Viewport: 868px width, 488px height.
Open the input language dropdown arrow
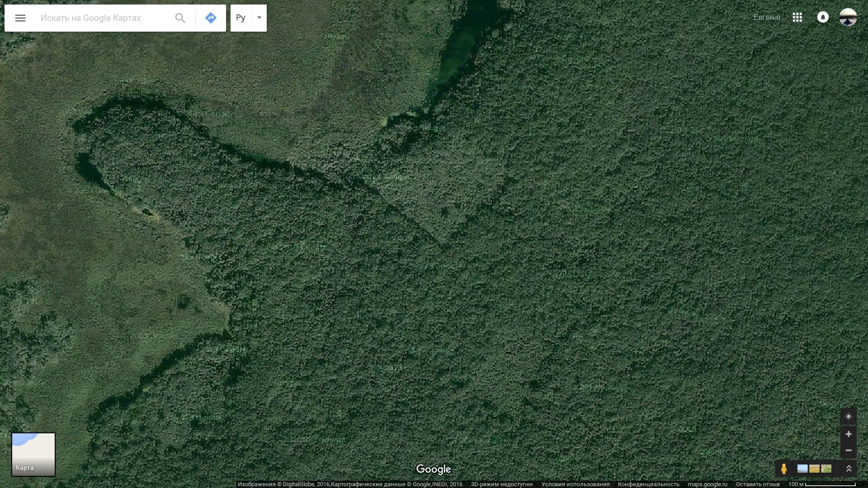point(259,18)
